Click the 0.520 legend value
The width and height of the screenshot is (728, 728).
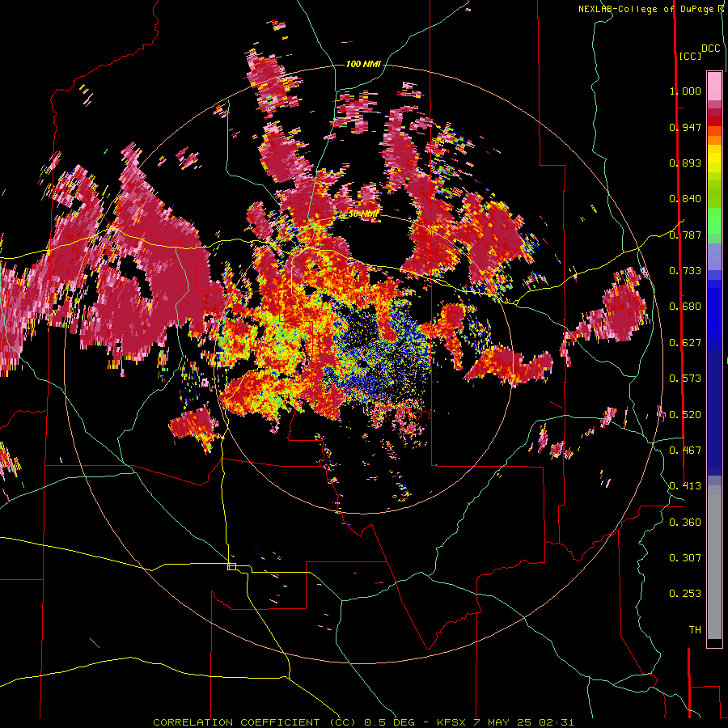tap(685, 415)
